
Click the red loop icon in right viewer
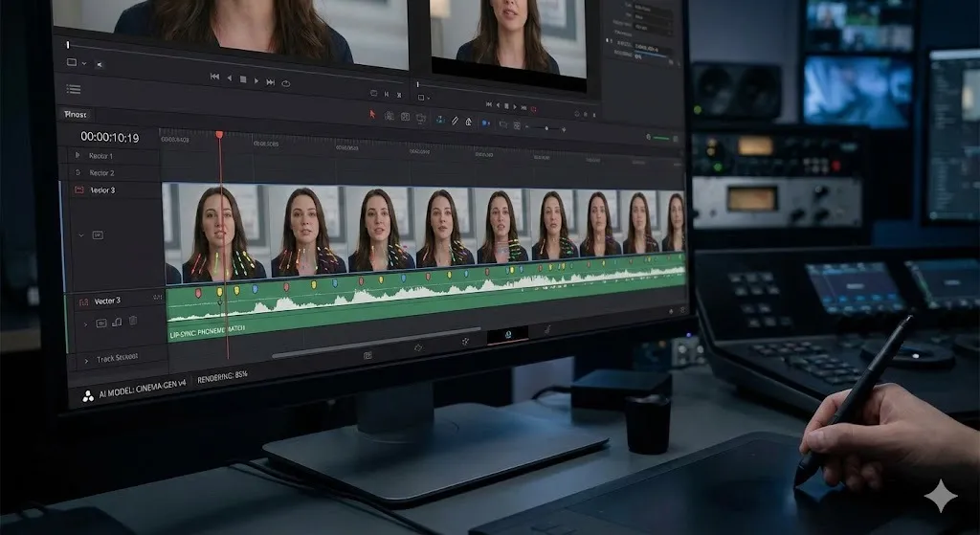point(534,109)
